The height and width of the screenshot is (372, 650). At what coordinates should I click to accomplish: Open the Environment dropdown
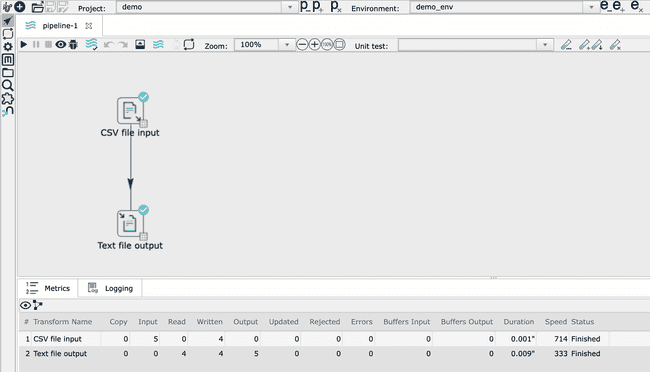(x=591, y=7)
